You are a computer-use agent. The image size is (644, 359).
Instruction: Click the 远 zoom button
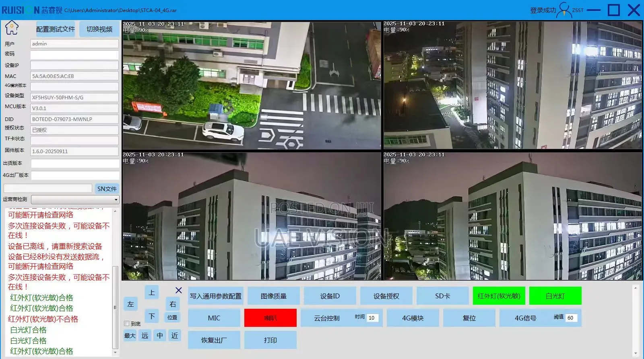[145, 336]
